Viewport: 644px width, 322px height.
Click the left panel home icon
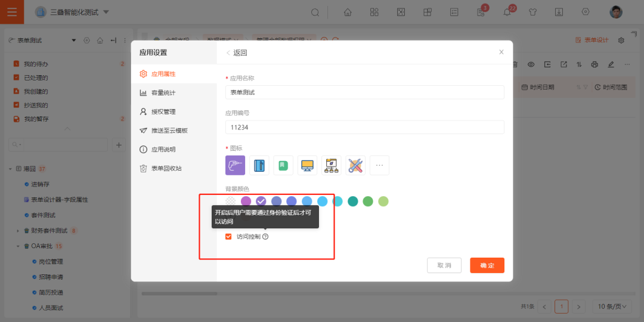click(x=100, y=41)
